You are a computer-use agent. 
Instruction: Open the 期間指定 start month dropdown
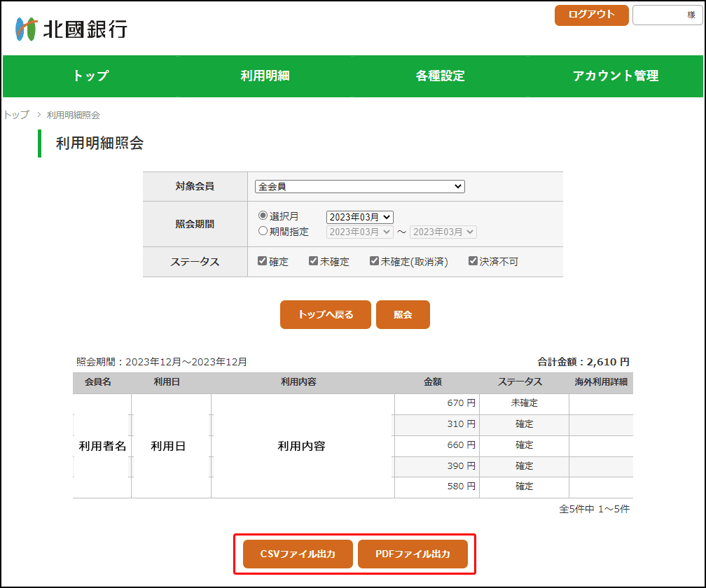[x=359, y=232]
